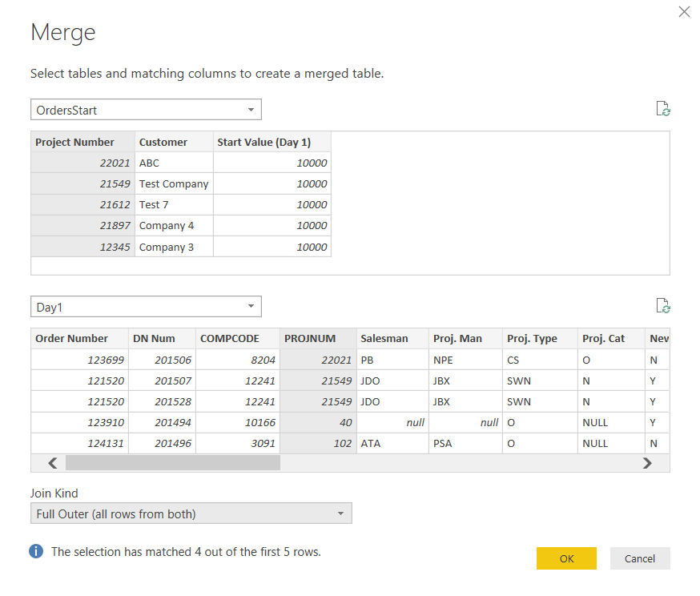Viewport: 700px width, 596px height.
Task: Open the Day1 table dropdown
Action: (x=146, y=307)
